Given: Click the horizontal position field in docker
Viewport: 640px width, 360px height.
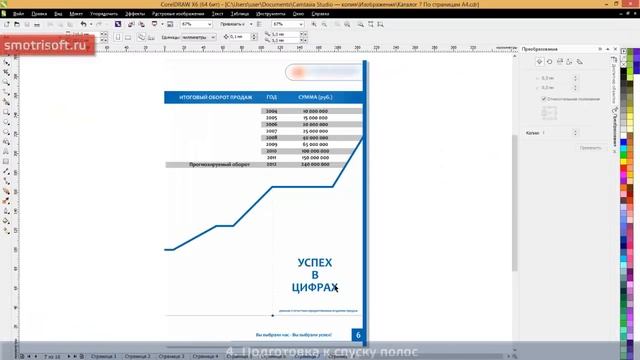Looking at the screenshot, I should pos(557,78).
